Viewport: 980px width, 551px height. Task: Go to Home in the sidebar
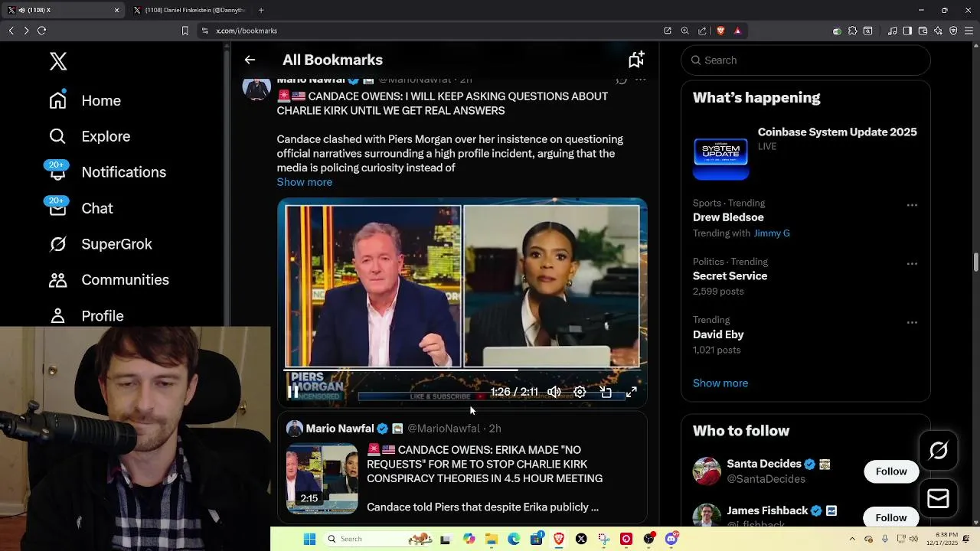pos(85,100)
